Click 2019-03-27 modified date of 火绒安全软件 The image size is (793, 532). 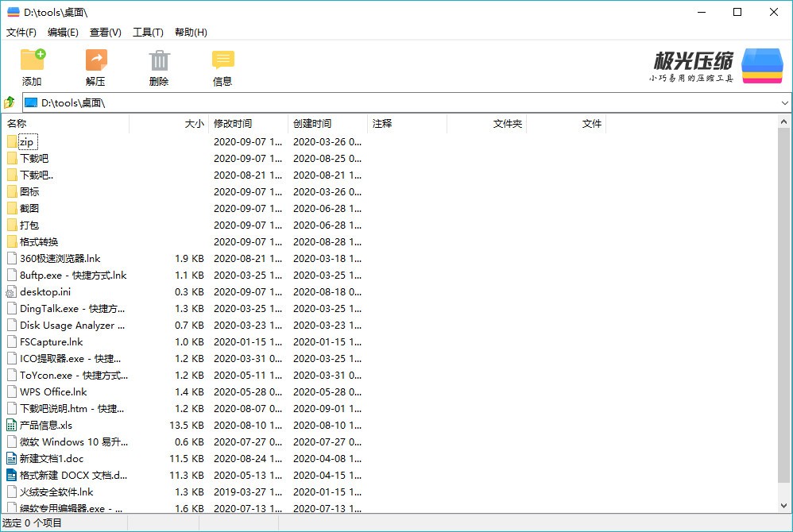[x=248, y=492]
